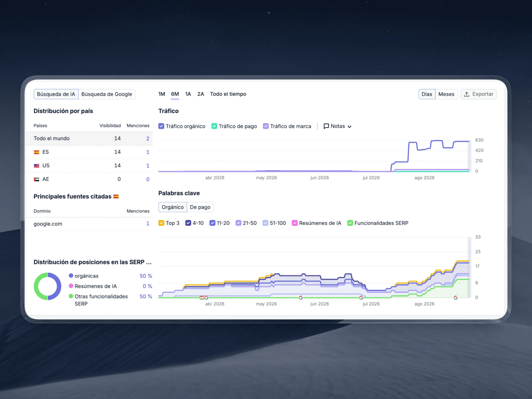Select the Orgánico keywords tab
The image size is (532, 399).
pos(173,207)
